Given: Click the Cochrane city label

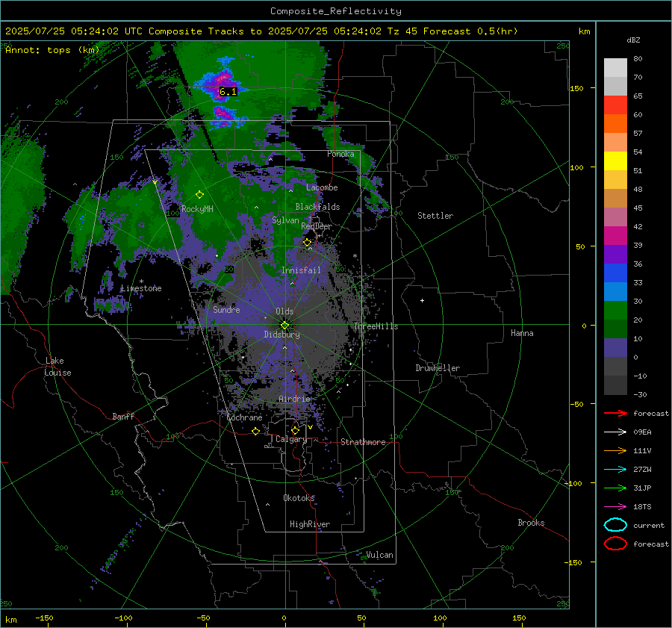Looking at the screenshot, I should [244, 417].
